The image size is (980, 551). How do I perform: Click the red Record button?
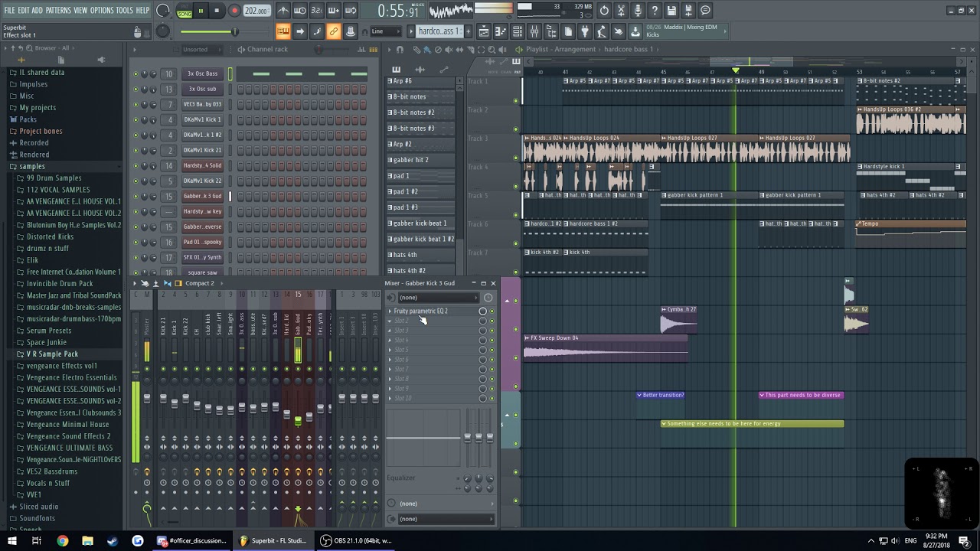coord(234,11)
